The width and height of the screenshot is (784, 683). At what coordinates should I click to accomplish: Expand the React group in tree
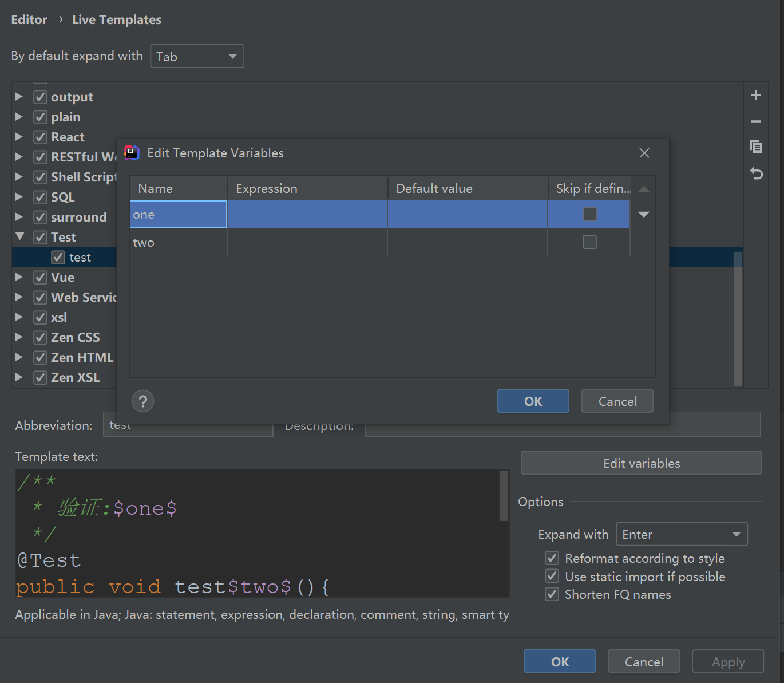tap(19, 137)
